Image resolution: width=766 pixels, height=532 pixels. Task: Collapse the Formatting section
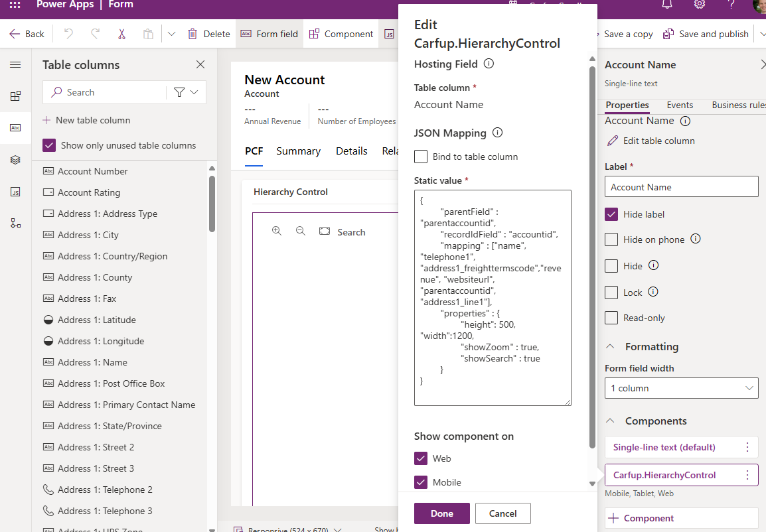[609, 346]
